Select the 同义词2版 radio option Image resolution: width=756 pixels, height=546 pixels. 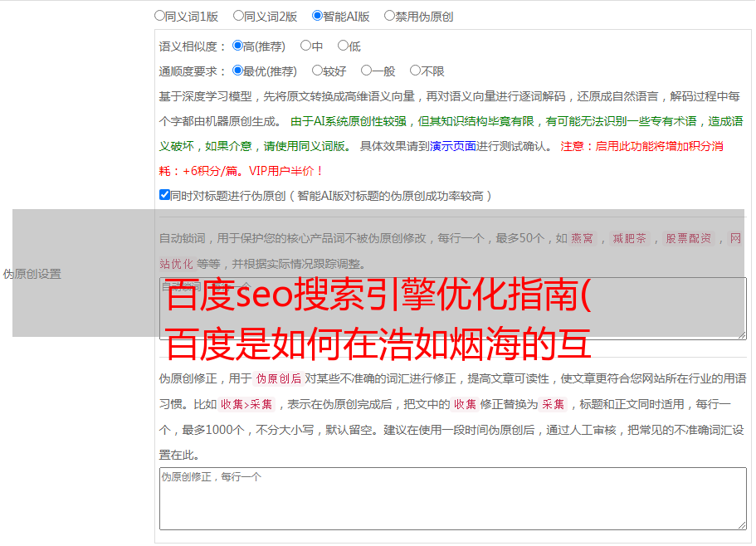(238, 16)
